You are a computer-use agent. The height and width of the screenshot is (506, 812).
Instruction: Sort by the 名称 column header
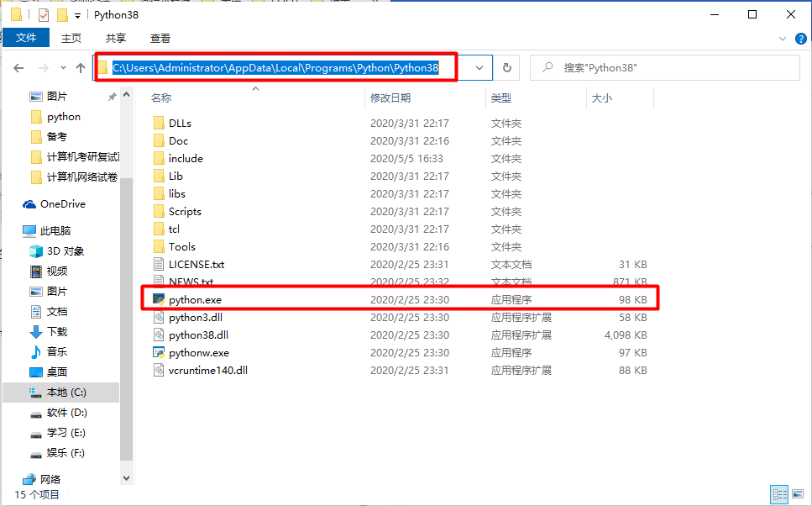161,98
